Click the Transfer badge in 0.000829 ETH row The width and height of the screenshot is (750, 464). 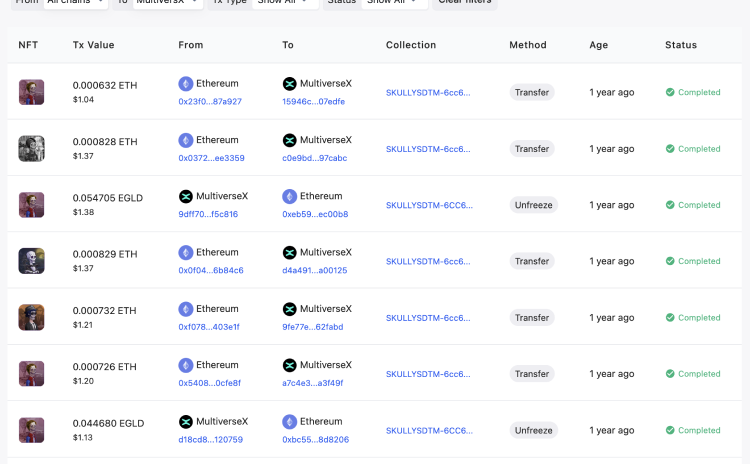coord(532,261)
